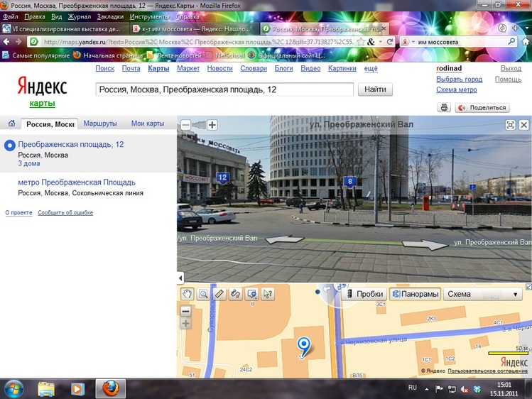Open the add placemark map tool
The width and height of the screenshot is (532, 399).
click(251, 294)
